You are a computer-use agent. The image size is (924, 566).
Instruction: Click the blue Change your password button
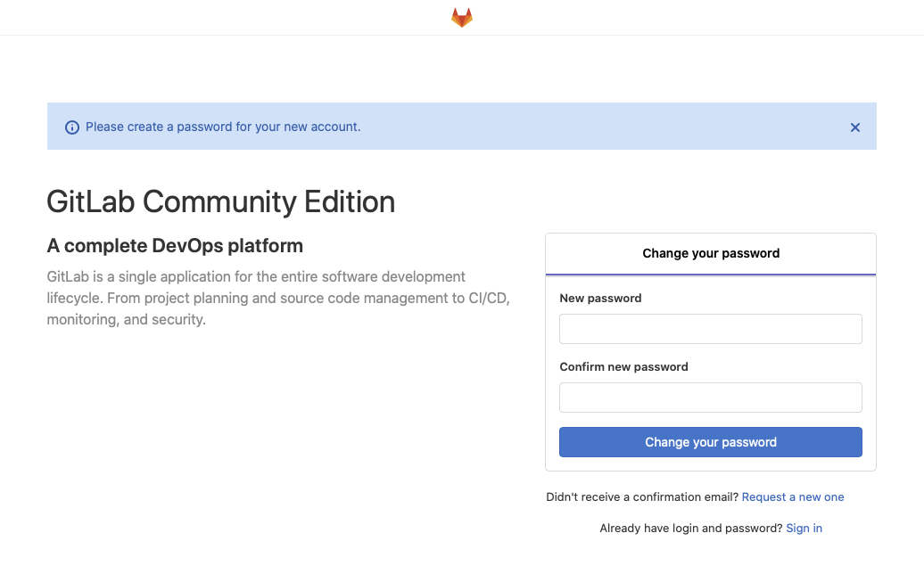(x=711, y=442)
